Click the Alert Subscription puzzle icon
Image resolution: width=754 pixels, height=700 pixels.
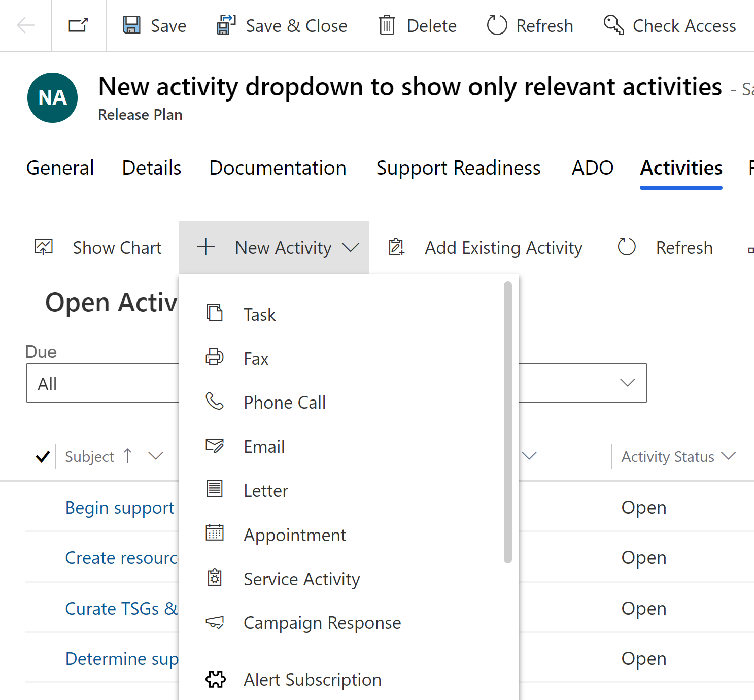click(215, 679)
